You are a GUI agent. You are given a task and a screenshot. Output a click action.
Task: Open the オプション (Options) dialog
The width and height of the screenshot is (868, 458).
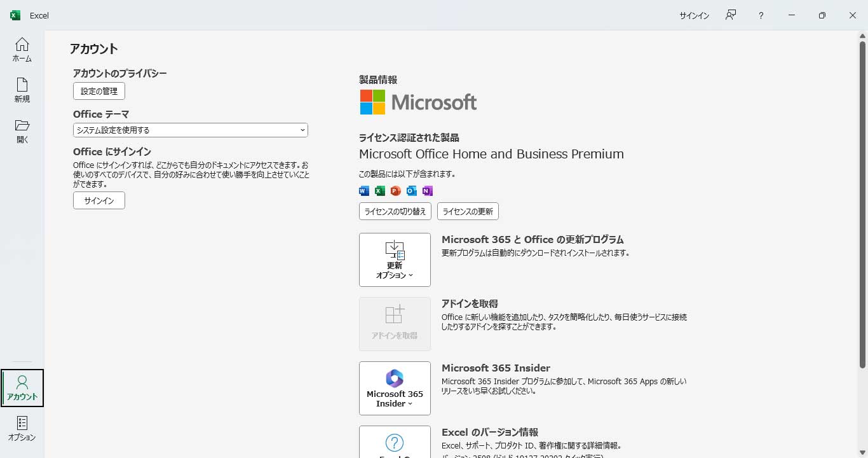(x=22, y=428)
